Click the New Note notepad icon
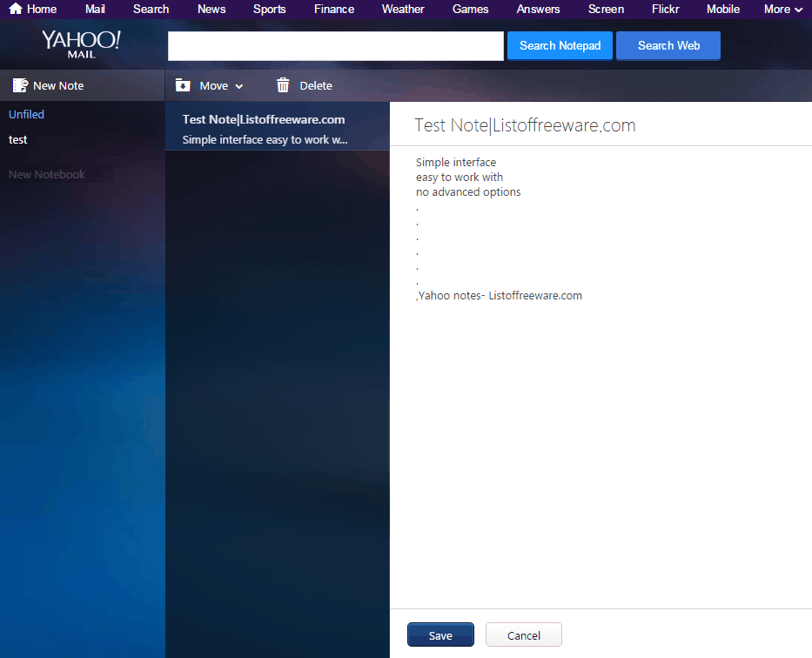812x658 pixels. pyautogui.click(x=20, y=85)
